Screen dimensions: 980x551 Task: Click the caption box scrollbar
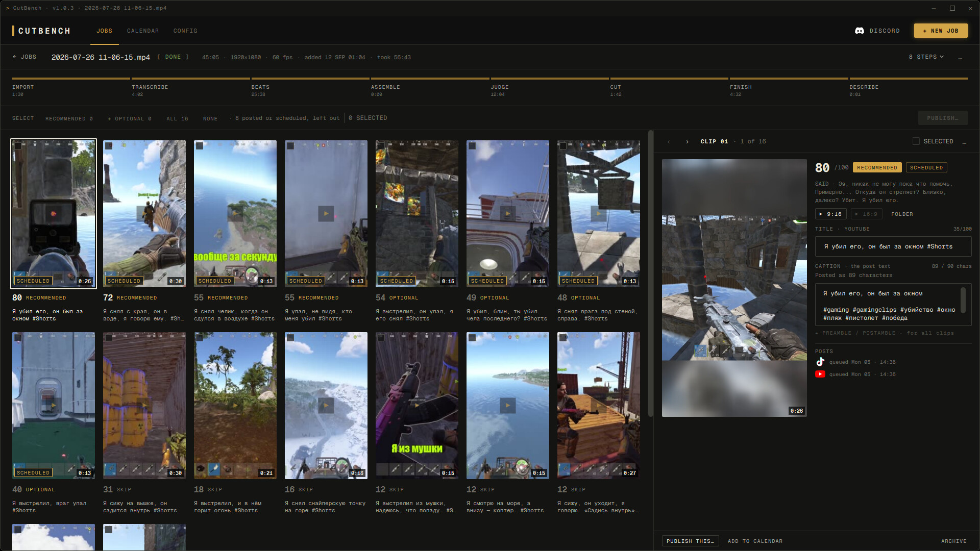963,300
